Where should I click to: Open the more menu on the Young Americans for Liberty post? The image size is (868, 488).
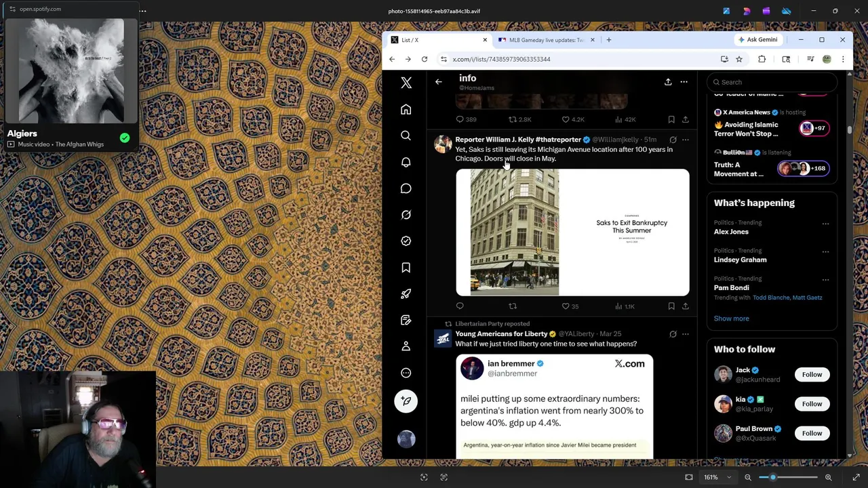tap(686, 334)
